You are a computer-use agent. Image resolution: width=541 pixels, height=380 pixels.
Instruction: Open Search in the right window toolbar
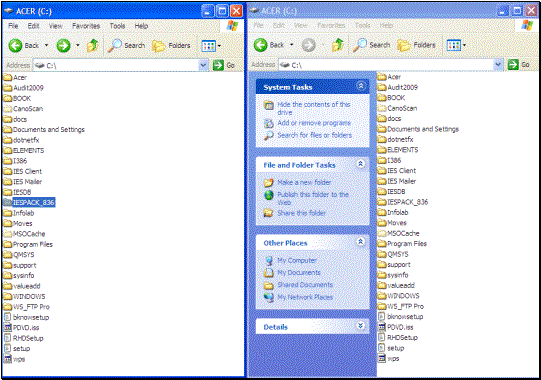pos(372,45)
